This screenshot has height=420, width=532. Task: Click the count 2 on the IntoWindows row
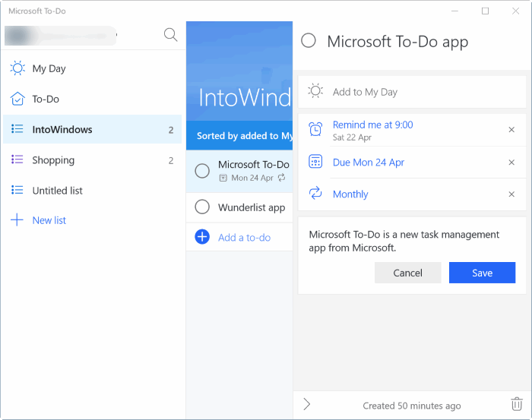[171, 130]
